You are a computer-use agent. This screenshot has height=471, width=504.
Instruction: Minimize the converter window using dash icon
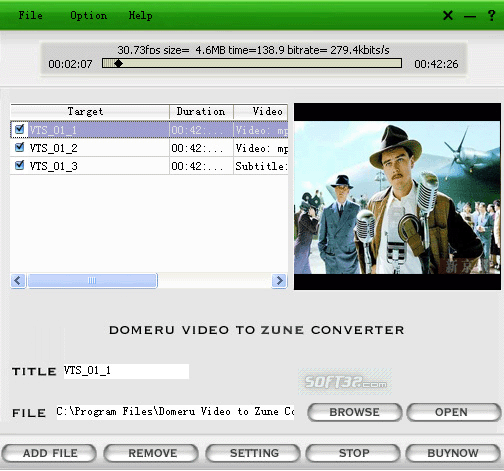pos(470,16)
